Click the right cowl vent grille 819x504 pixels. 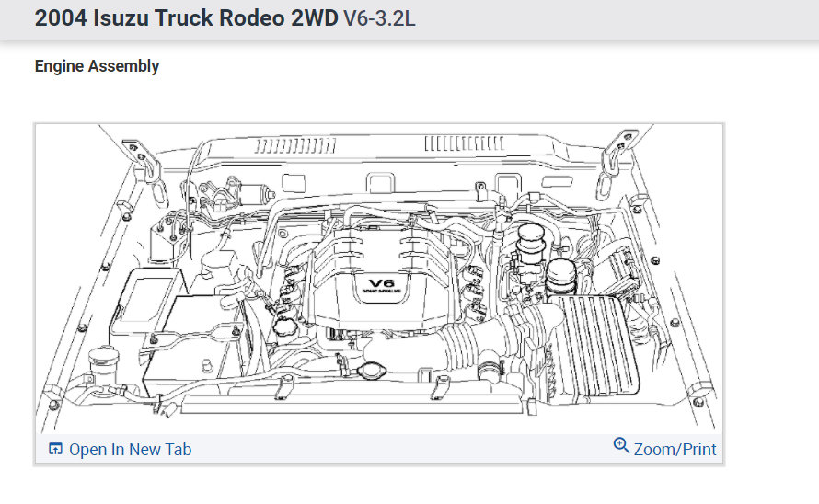coord(465,143)
